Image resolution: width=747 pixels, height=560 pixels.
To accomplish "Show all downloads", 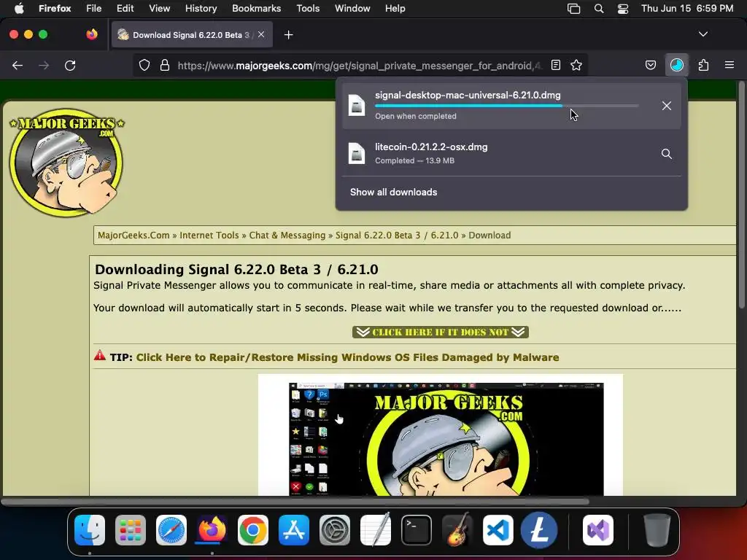I will pos(393,192).
